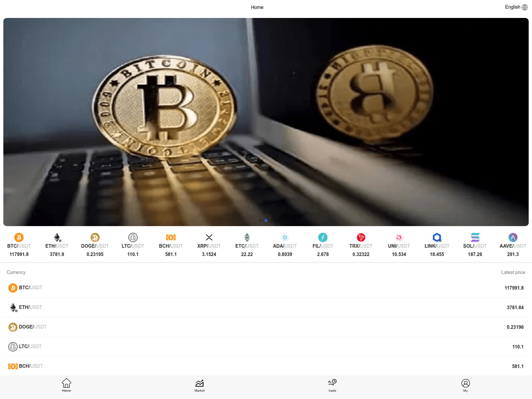The height and width of the screenshot is (399, 532).
Task: Click the Litecoin icon in ticker strip
Action: tap(133, 237)
